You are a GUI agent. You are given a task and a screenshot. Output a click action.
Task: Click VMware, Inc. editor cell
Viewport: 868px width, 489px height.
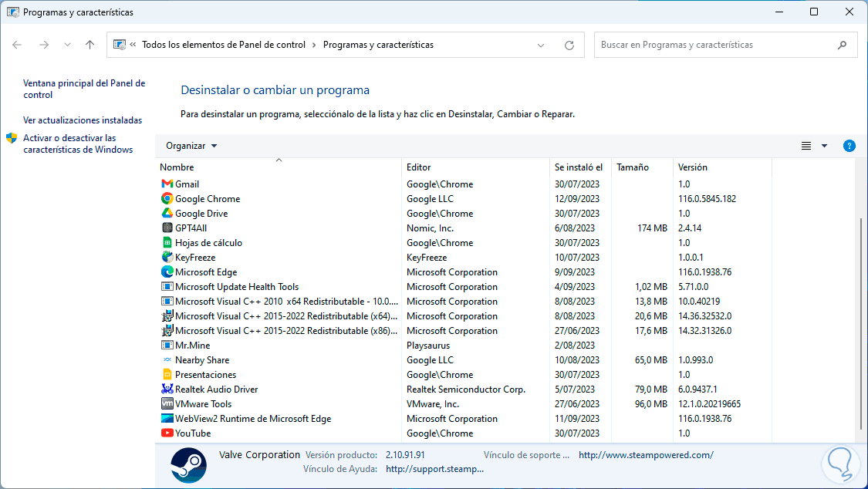432,404
